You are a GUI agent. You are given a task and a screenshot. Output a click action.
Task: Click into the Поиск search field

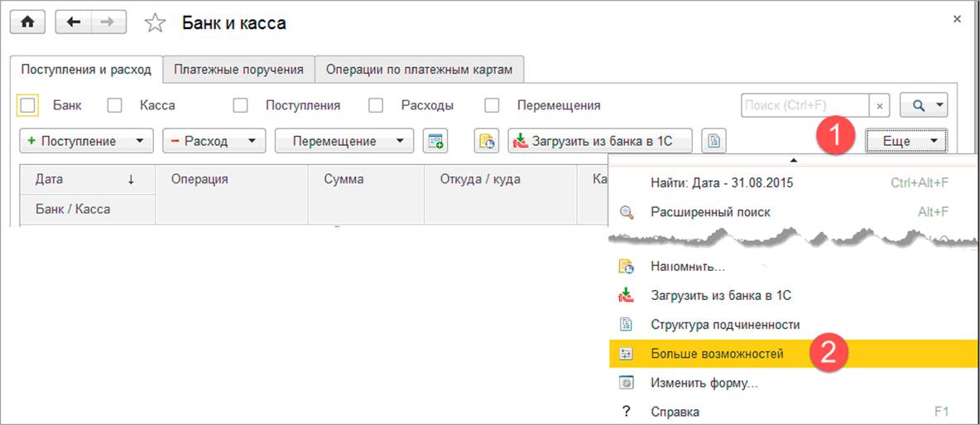[x=804, y=106]
